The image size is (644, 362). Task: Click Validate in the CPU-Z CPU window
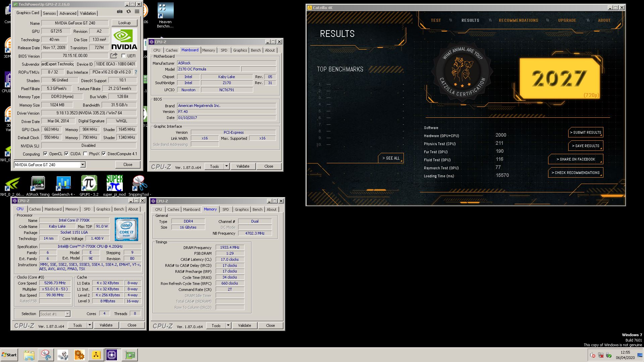pos(106,325)
